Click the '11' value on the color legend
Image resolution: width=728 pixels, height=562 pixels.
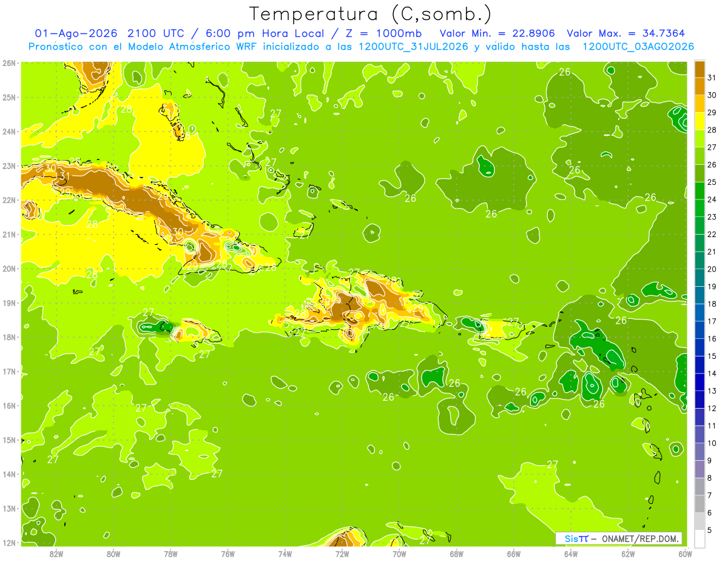(712, 426)
